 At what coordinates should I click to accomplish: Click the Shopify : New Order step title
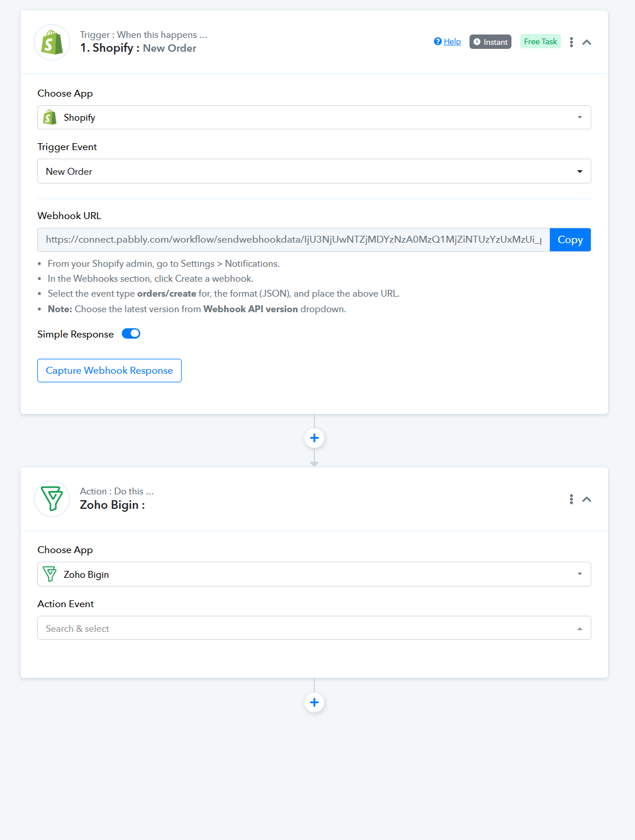coord(138,48)
